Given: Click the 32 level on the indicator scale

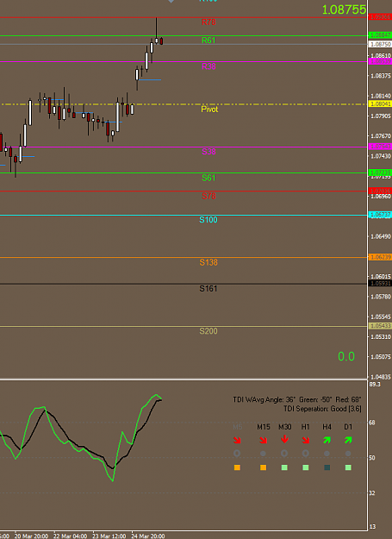Looking at the screenshot, I should [x=372, y=493].
